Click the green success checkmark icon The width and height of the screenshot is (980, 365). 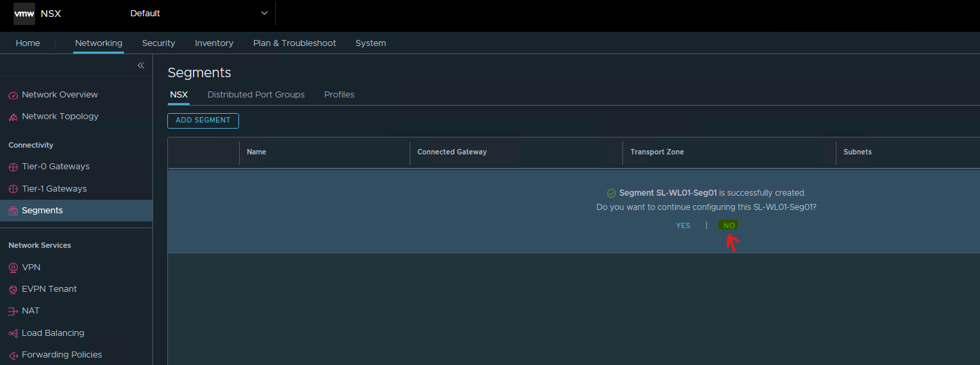point(612,193)
